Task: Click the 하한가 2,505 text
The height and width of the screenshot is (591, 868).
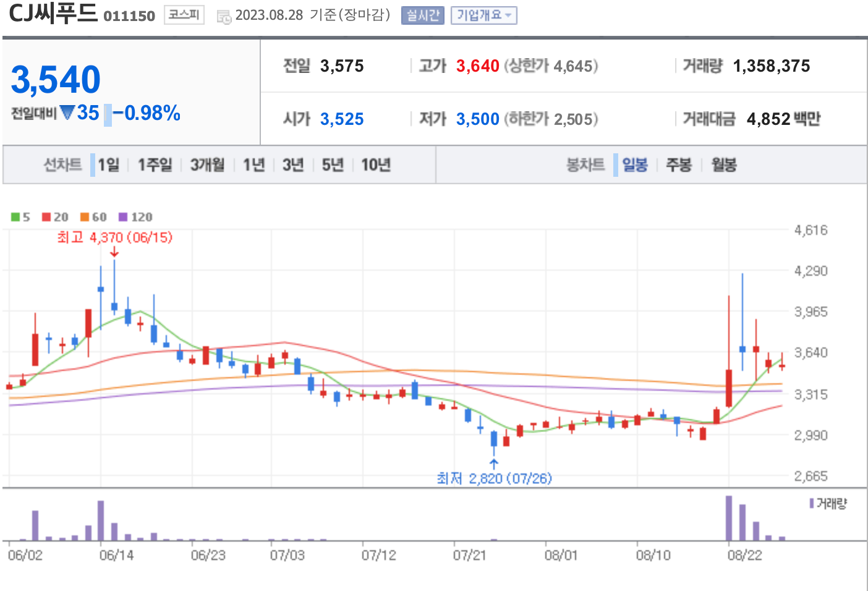Action: pos(551,119)
